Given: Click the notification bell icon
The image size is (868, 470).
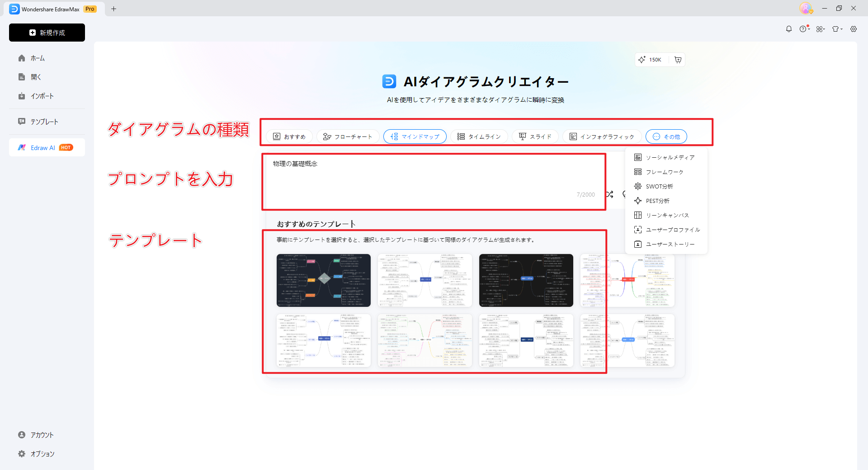Looking at the screenshot, I should (789, 29).
